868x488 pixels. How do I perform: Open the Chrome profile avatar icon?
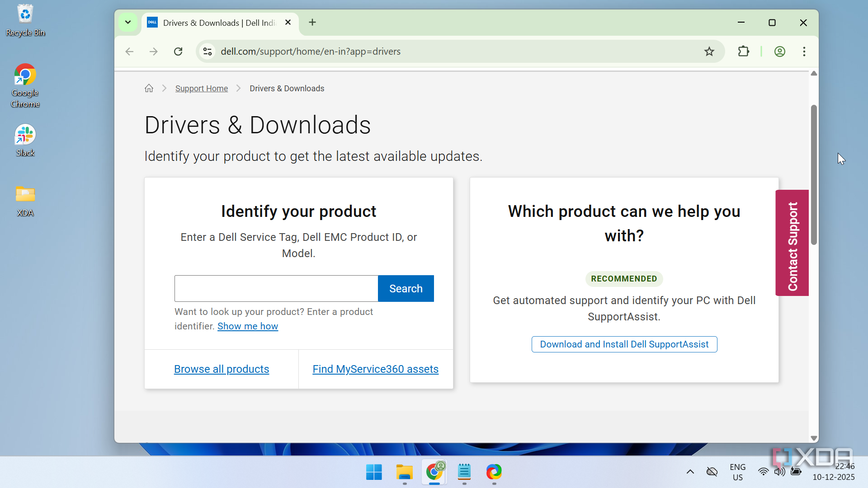click(x=779, y=52)
